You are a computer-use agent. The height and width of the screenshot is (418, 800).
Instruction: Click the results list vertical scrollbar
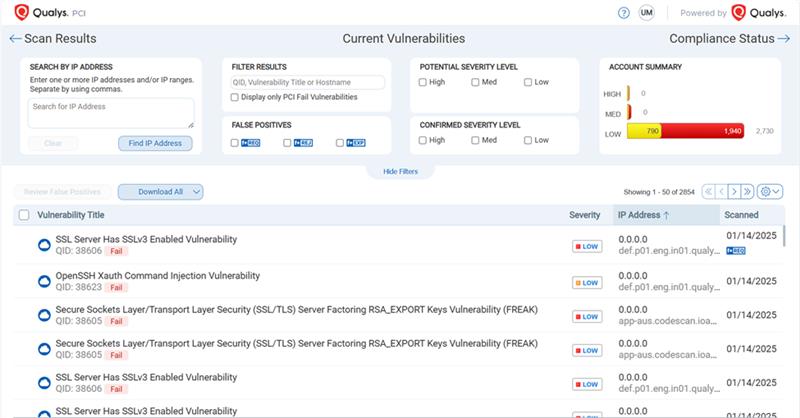785,236
